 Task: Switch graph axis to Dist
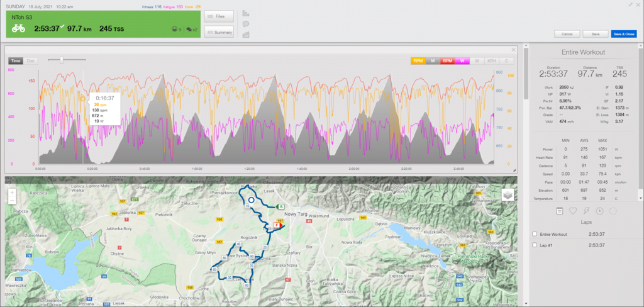[x=31, y=61]
